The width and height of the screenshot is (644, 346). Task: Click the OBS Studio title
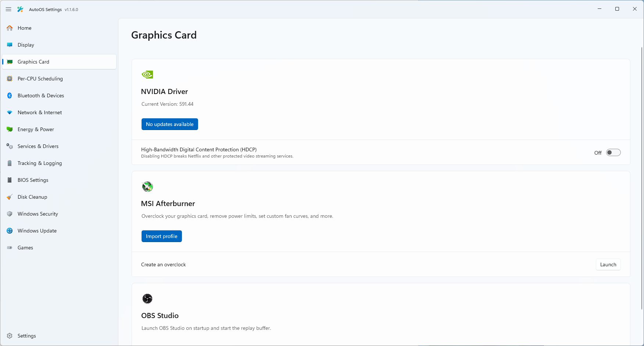pos(160,316)
